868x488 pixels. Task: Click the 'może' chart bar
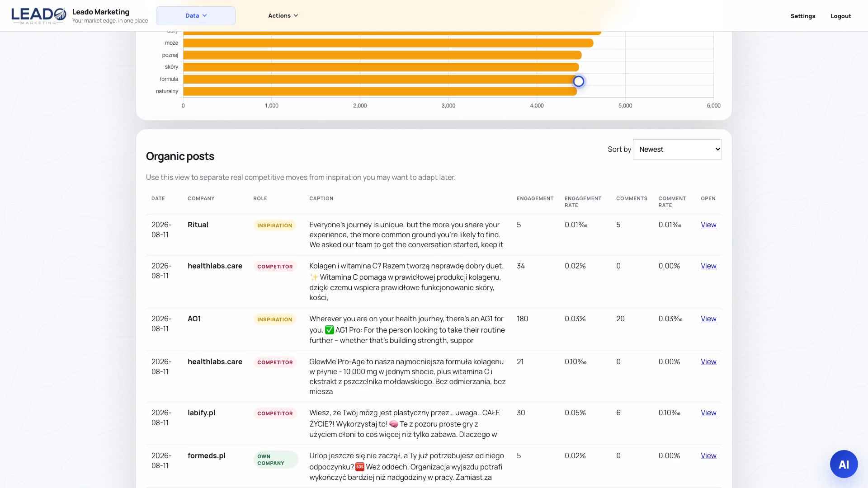388,43
